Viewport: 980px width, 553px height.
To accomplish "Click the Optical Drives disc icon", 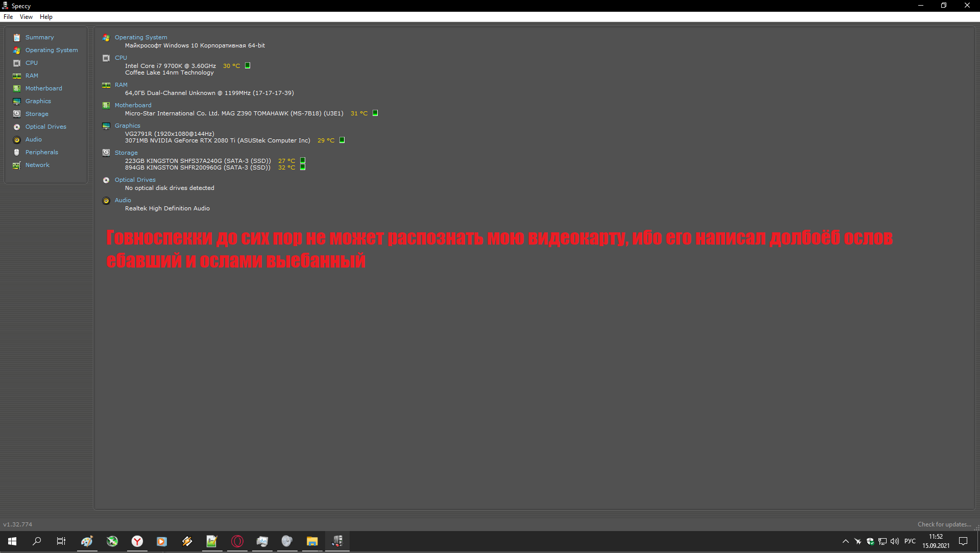I will pyautogui.click(x=17, y=127).
